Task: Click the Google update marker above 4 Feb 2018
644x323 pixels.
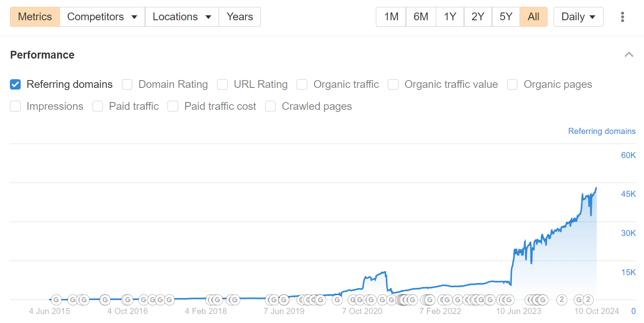Action: pos(217,300)
